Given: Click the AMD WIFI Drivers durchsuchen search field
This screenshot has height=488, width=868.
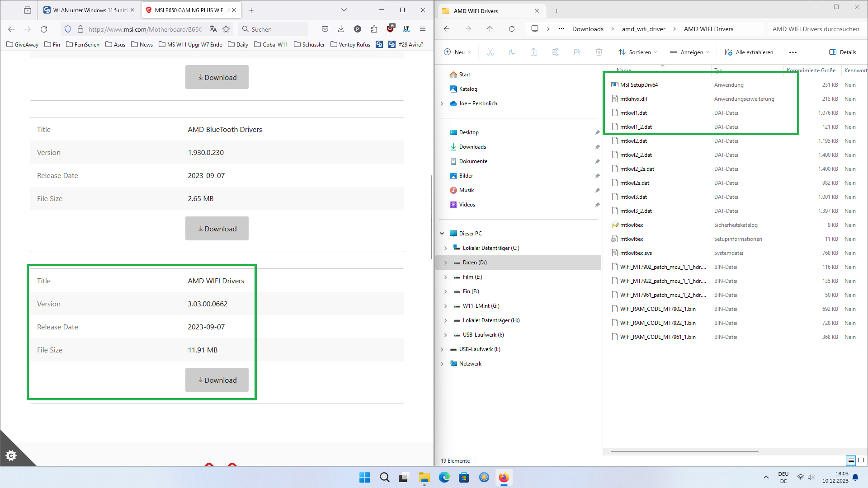Looking at the screenshot, I should click(815, 29).
